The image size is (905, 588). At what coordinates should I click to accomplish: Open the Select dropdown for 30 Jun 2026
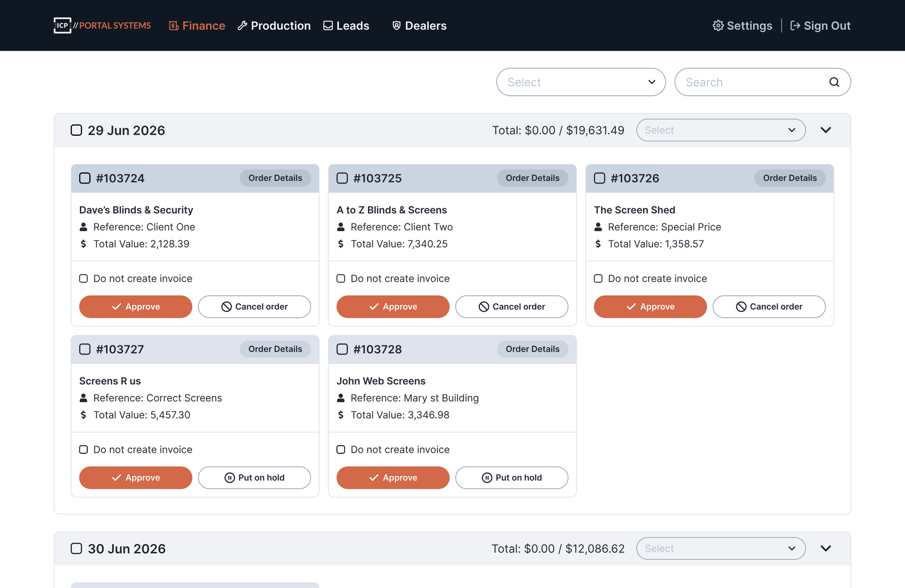coord(721,549)
